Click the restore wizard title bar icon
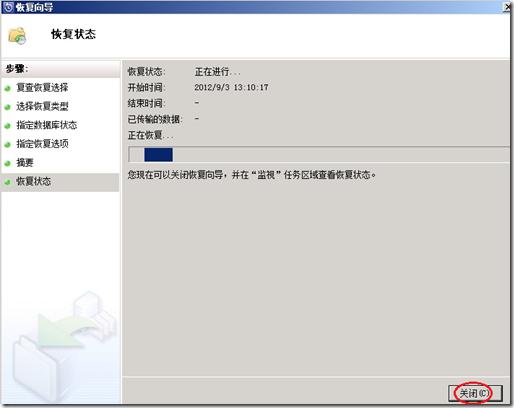 8,7
